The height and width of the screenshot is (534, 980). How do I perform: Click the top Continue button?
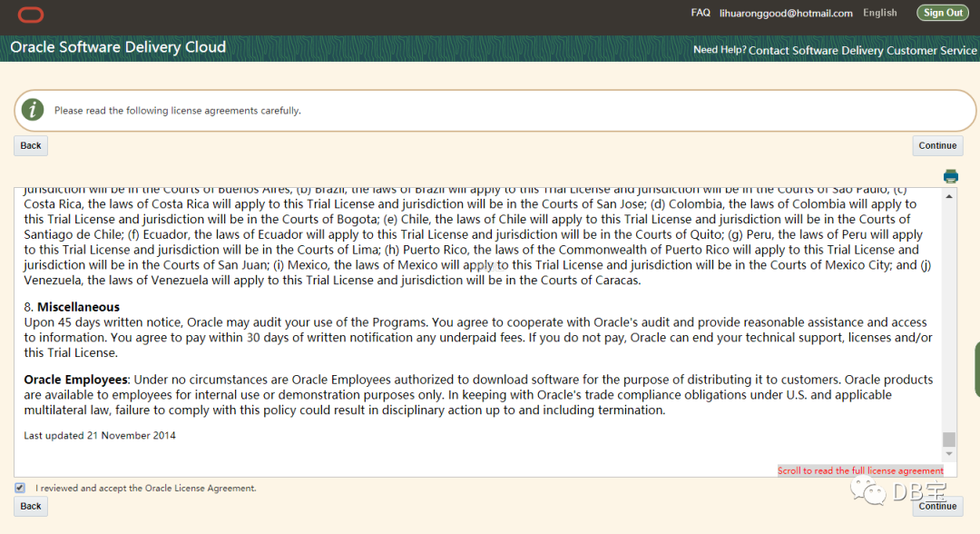pos(936,145)
